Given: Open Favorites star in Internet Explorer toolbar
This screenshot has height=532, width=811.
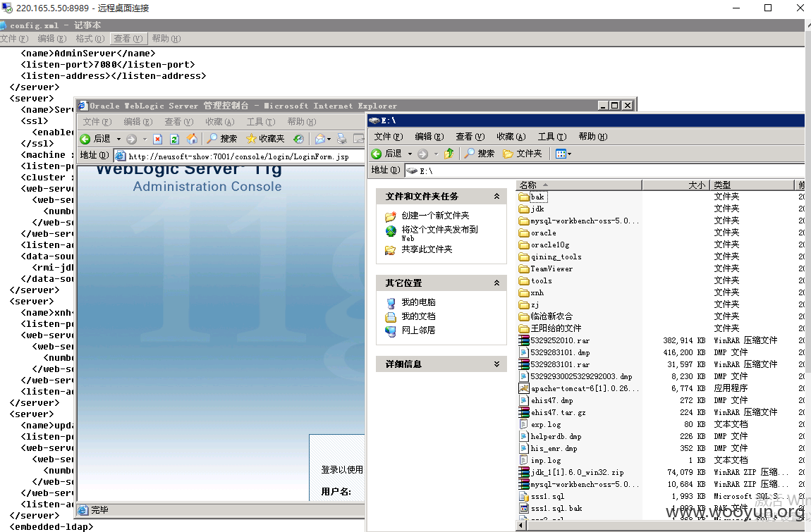Looking at the screenshot, I should click(265, 139).
